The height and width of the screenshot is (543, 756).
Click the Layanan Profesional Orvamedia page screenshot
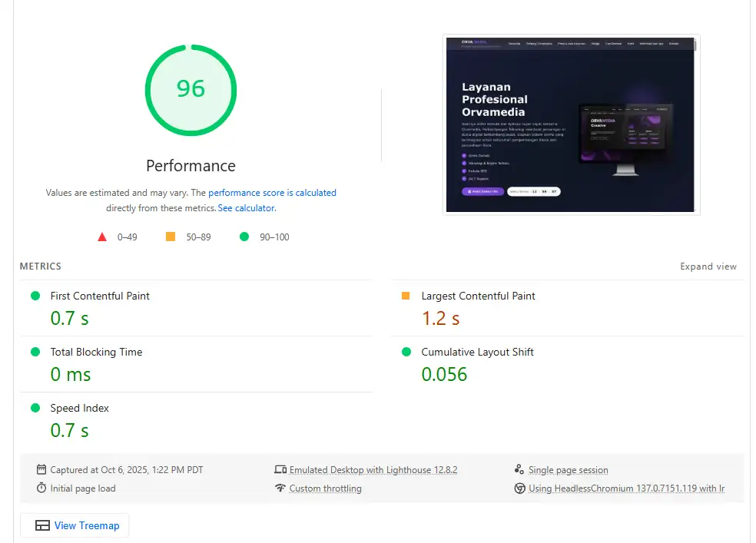click(x=572, y=124)
